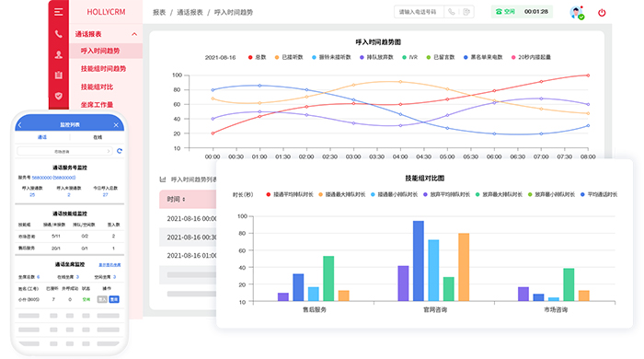Toggle the red 总数 legend series

click(x=258, y=57)
